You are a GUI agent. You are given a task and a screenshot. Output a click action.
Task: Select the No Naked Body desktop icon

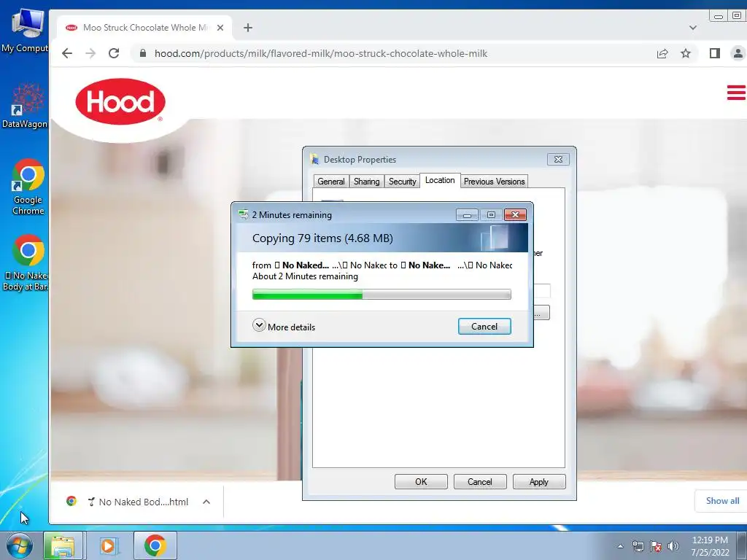(26, 262)
